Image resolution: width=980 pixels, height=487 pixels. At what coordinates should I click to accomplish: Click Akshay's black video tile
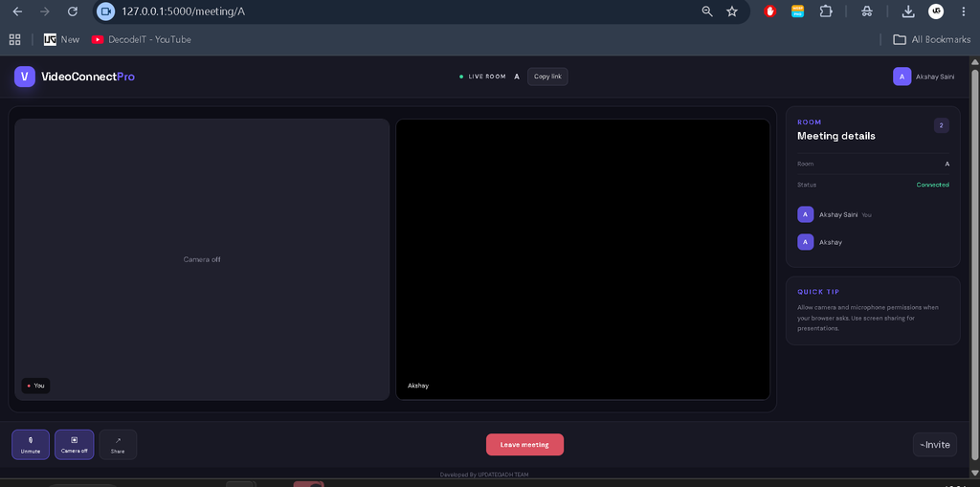click(583, 259)
